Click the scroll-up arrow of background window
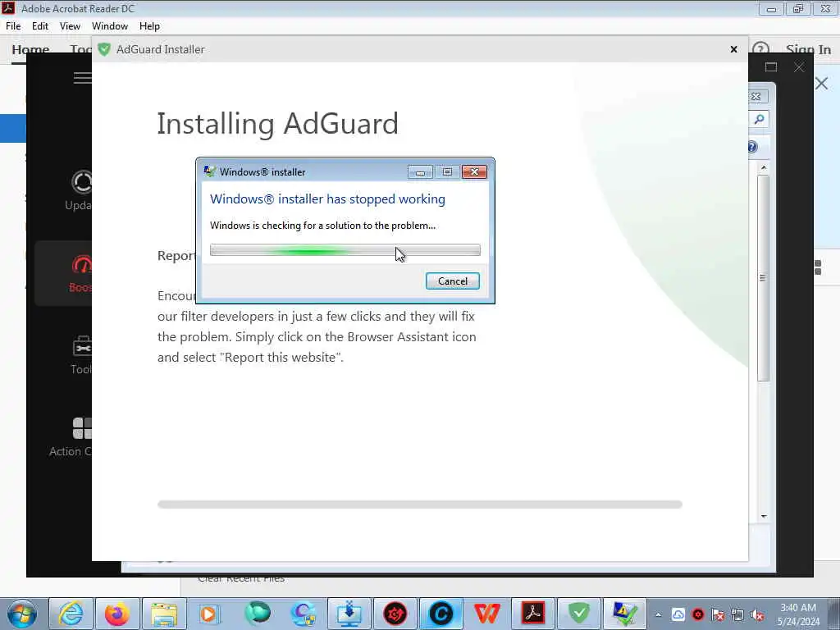 point(764,167)
